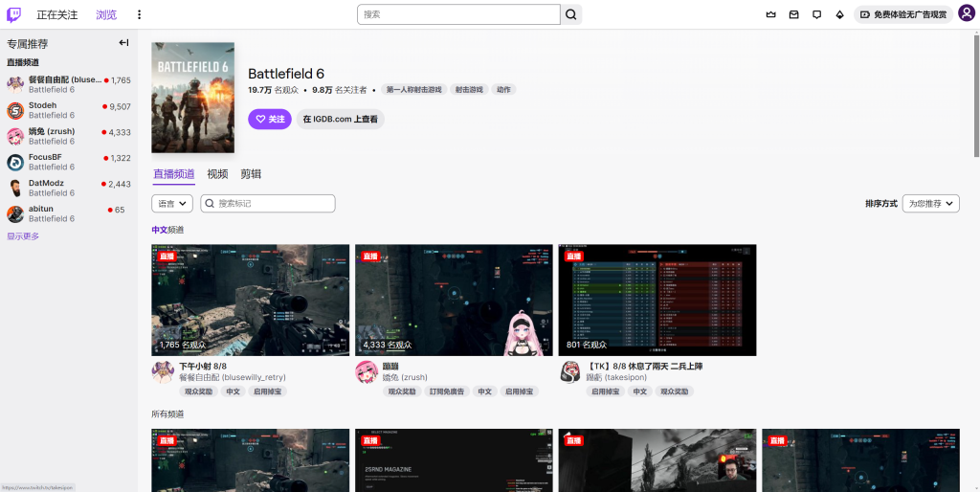Click the FocusBF sidebar avatar
980x492 pixels.
pos(15,163)
